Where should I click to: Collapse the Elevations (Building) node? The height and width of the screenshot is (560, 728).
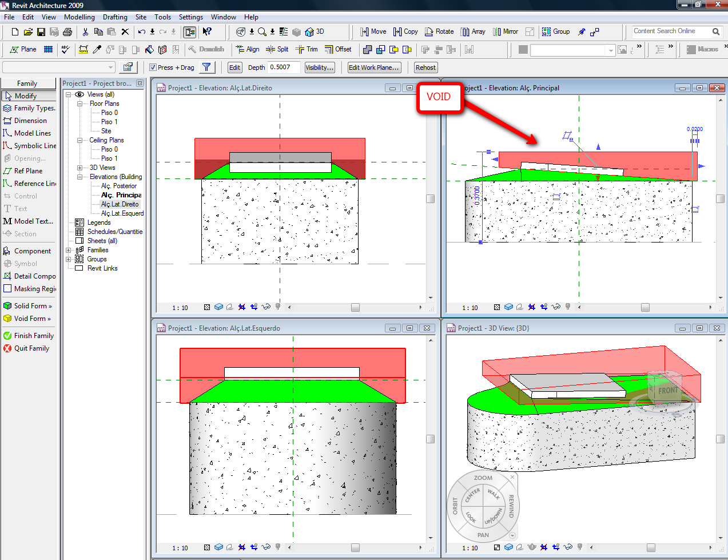point(79,177)
